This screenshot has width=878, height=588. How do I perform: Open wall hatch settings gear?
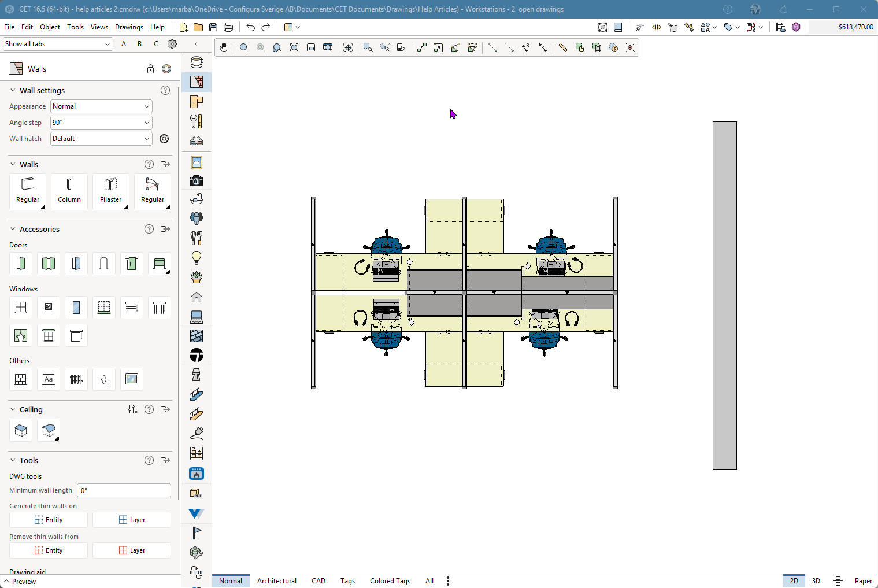164,139
